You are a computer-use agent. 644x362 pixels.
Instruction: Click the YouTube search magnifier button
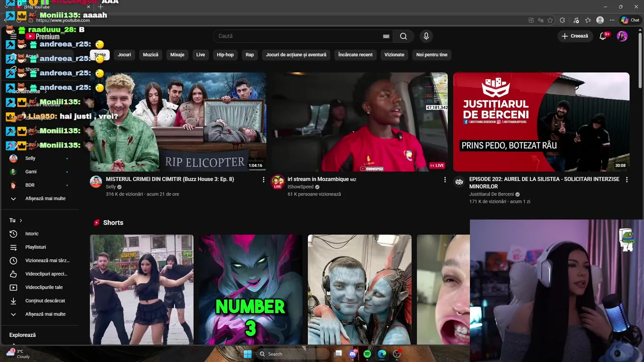pyautogui.click(x=404, y=36)
